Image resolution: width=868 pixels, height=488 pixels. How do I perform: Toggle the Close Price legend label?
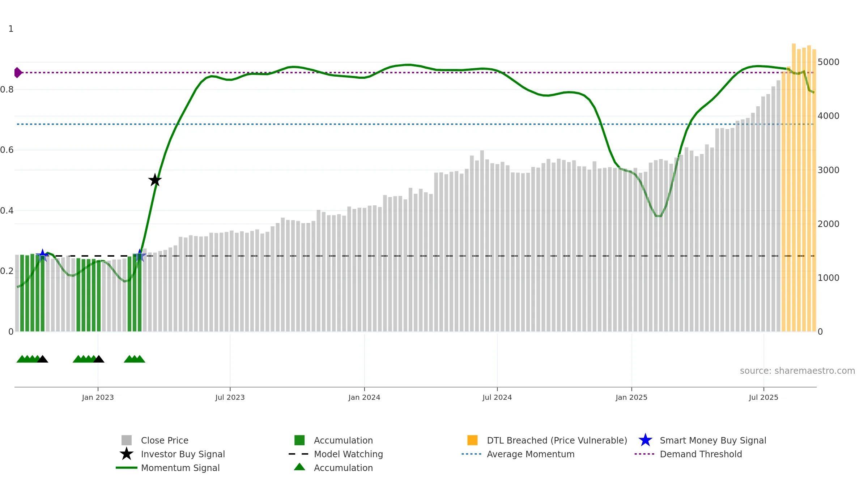[165, 440]
